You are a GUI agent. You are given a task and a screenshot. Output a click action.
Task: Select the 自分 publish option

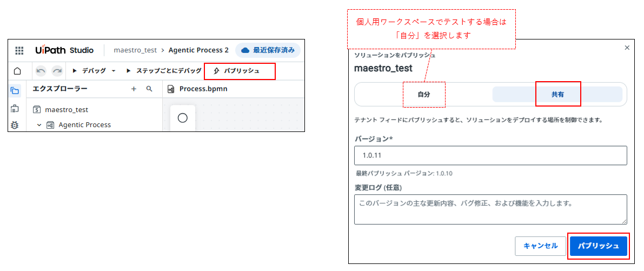pyautogui.click(x=423, y=94)
